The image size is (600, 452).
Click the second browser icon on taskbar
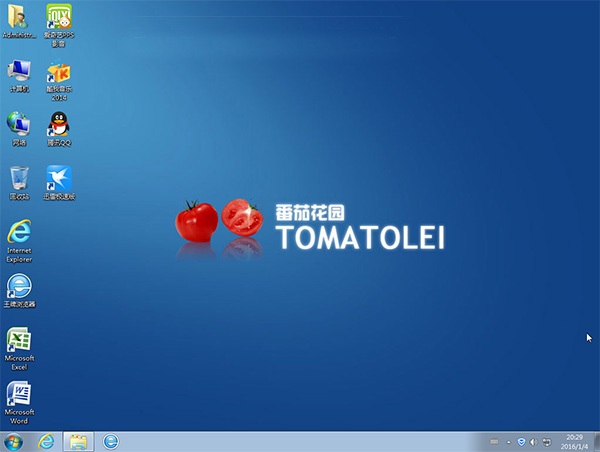click(x=111, y=441)
